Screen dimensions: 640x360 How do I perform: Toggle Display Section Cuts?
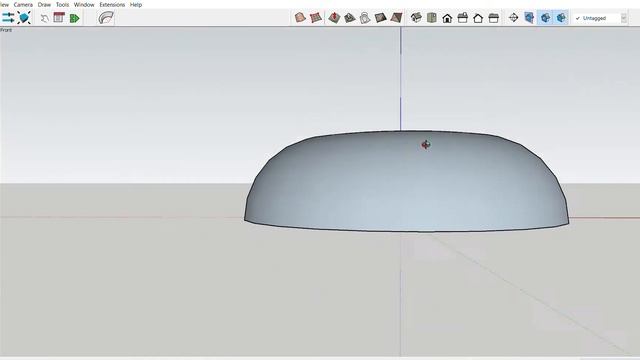(x=545, y=18)
